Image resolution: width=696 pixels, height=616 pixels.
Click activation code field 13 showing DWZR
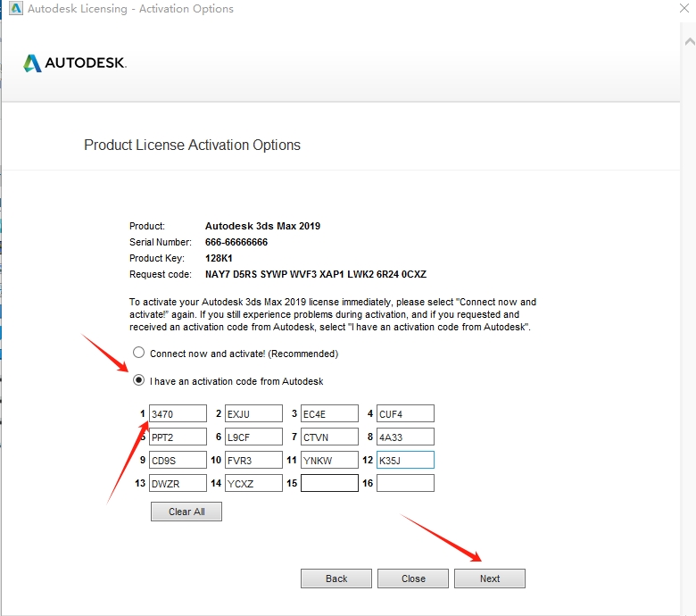click(178, 483)
